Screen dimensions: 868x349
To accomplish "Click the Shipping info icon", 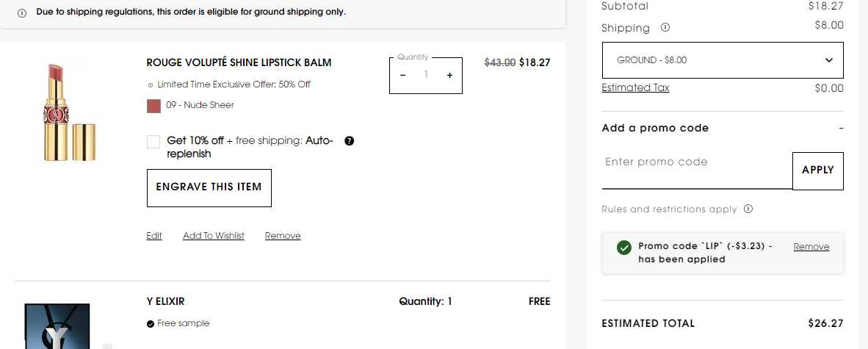I will 665,28.
